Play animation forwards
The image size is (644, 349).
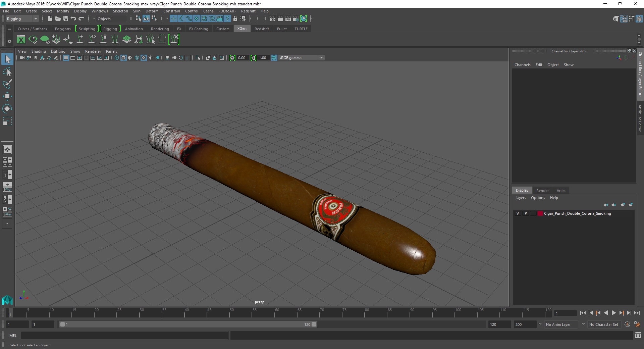pyautogui.click(x=614, y=313)
